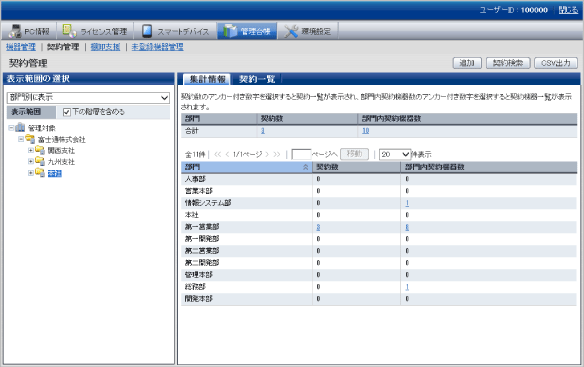Click the 移動 page jump button
The height and width of the screenshot is (367, 584).
[x=354, y=154]
